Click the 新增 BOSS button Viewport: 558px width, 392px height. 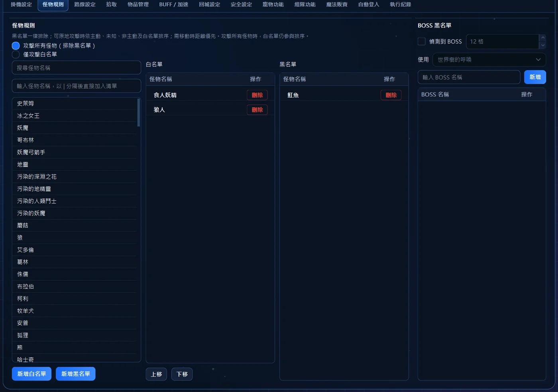[535, 77]
